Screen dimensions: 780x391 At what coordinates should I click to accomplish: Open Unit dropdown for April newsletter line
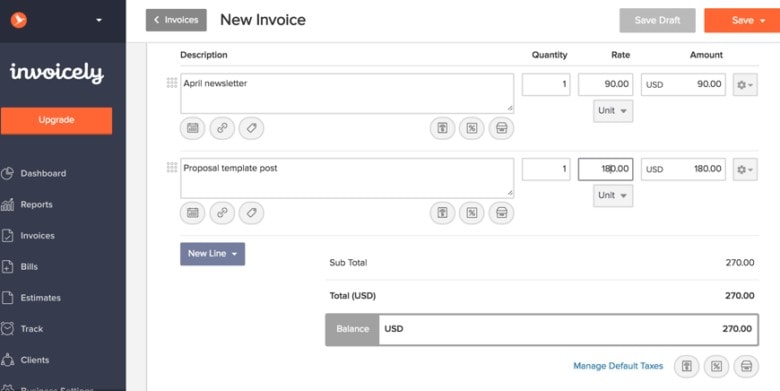click(x=613, y=110)
